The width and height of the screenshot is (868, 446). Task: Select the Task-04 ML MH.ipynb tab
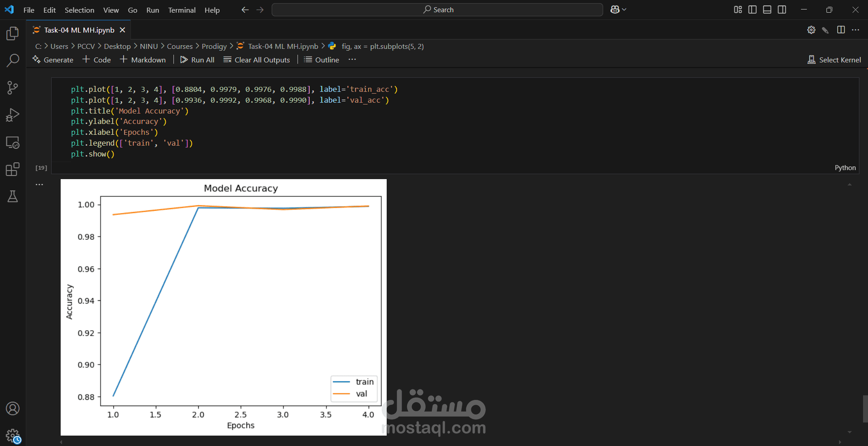point(79,30)
